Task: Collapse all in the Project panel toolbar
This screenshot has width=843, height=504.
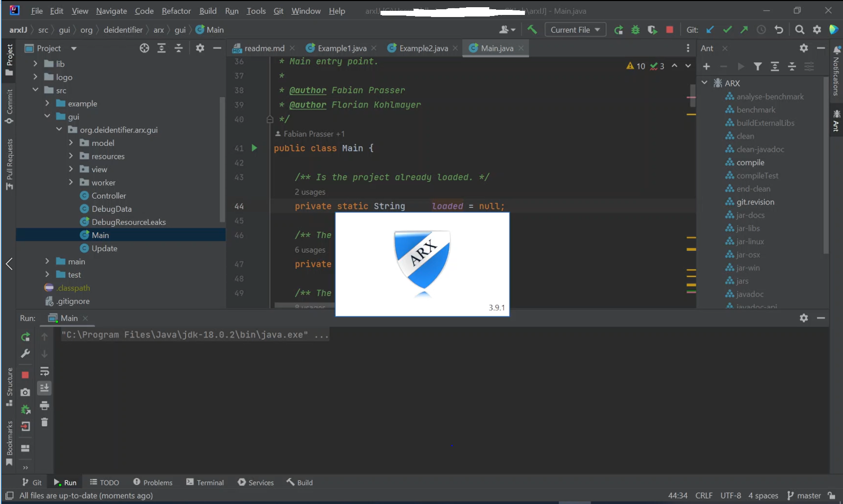Action: pyautogui.click(x=178, y=48)
